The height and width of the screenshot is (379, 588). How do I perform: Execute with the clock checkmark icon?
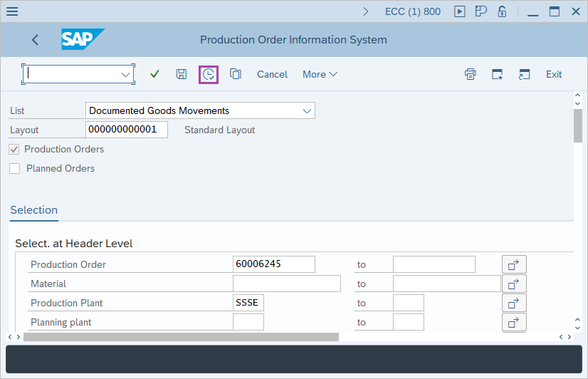click(209, 74)
